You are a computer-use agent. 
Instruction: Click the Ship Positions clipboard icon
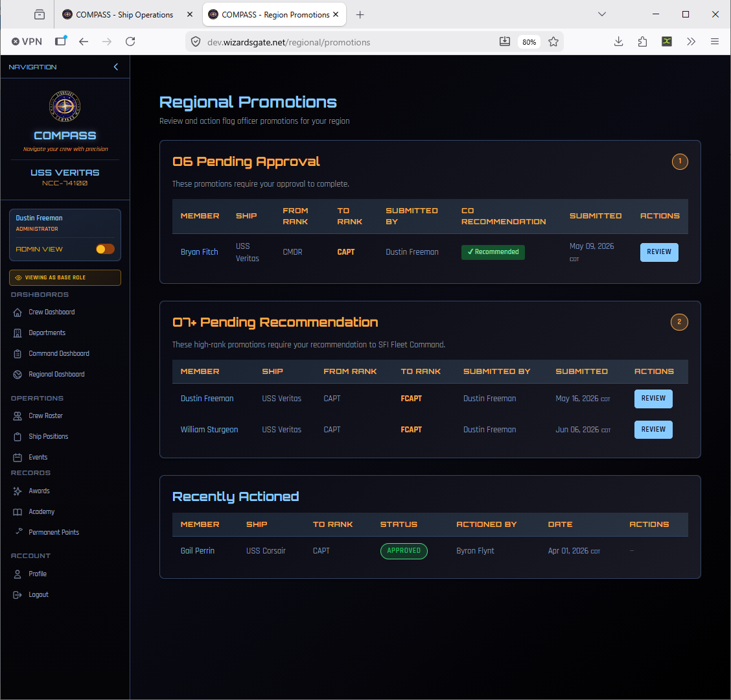coord(17,437)
